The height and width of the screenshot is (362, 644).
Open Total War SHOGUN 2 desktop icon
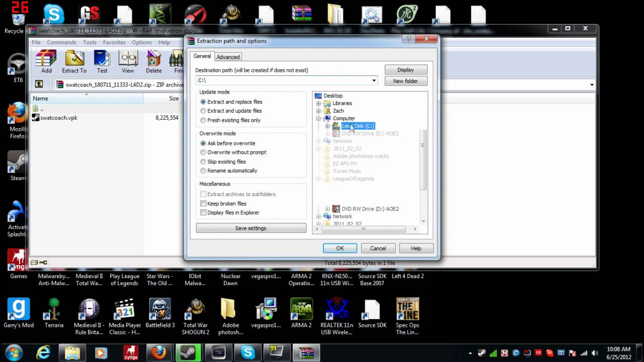coord(195,317)
